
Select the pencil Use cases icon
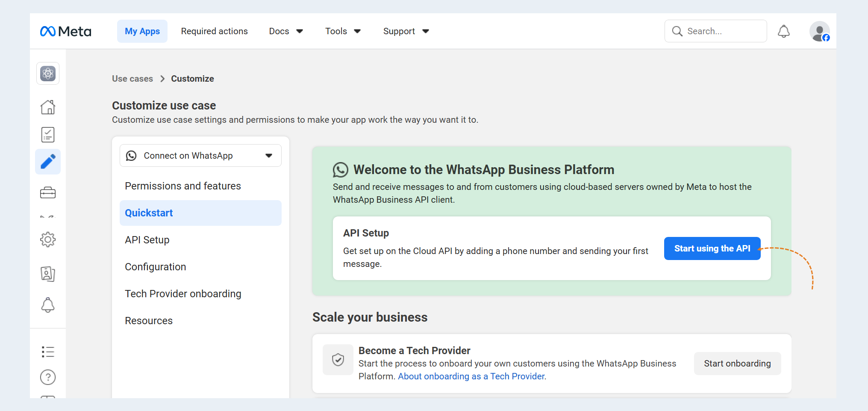[48, 162]
